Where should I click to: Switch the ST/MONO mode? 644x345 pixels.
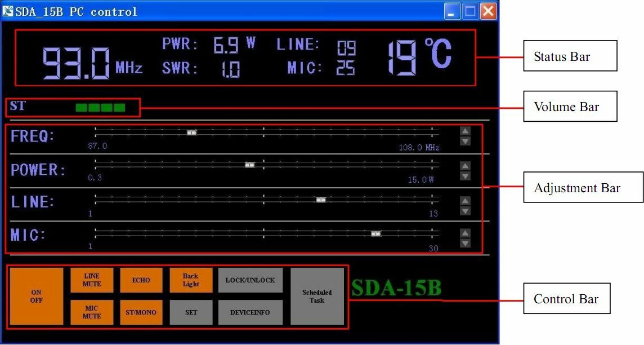coord(141,312)
